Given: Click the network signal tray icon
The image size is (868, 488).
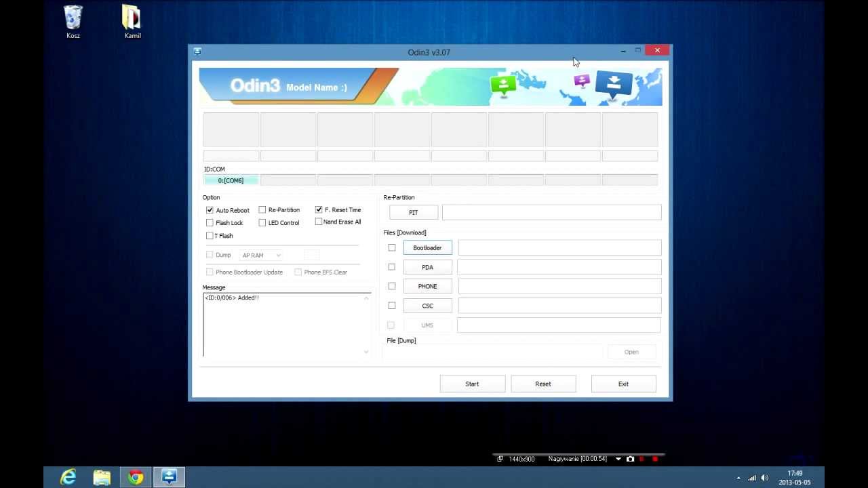Looking at the screenshot, I should pyautogui.click(x=752, y=478).
